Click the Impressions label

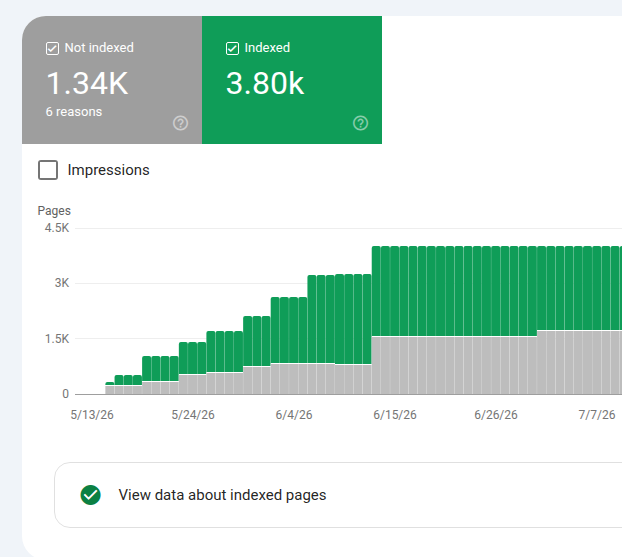[x=108, y=170]
